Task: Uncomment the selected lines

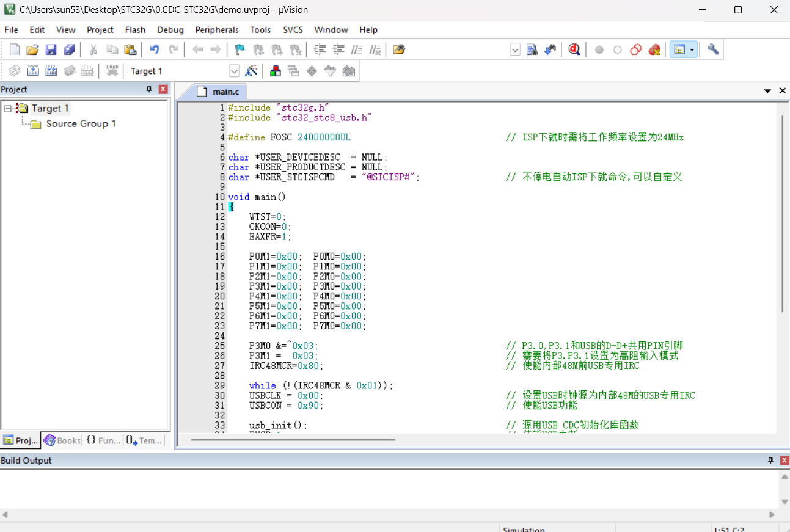Action: [x=375, y=49]
